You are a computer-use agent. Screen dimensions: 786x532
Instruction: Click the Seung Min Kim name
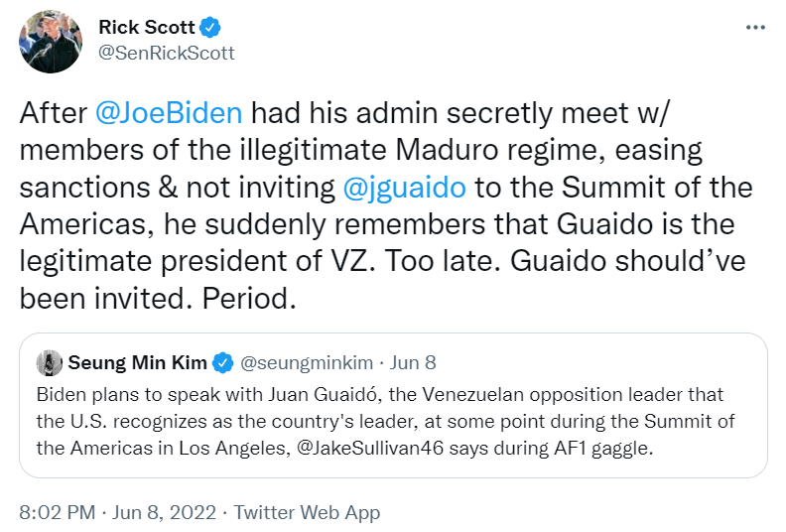pyautogui.click(x=137, y=362)
